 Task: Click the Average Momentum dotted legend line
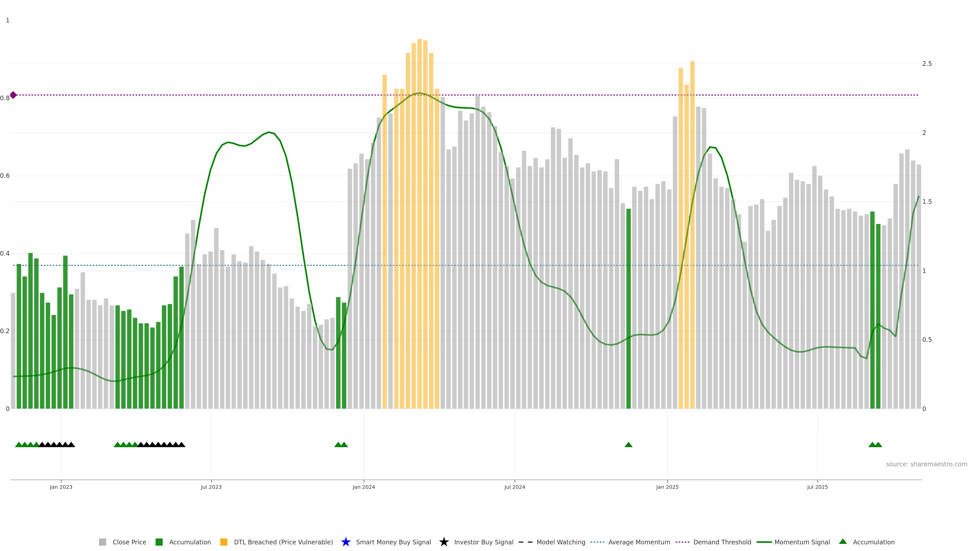(597, 542)
